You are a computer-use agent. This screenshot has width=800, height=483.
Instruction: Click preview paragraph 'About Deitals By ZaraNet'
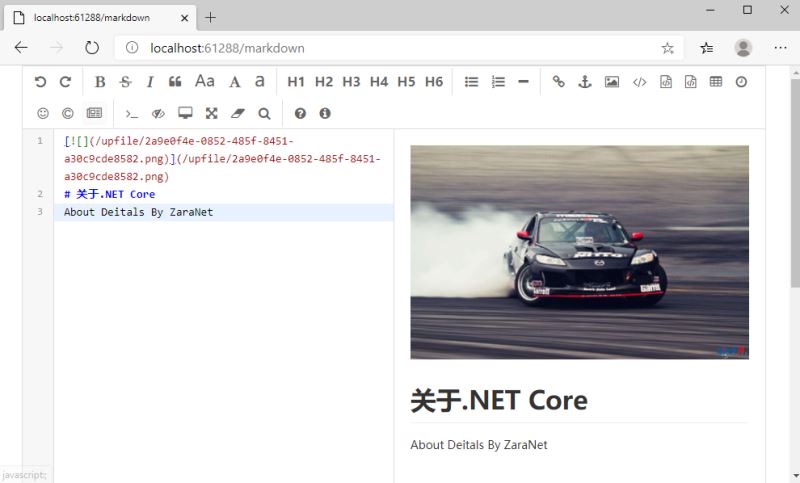pos(479,445)
